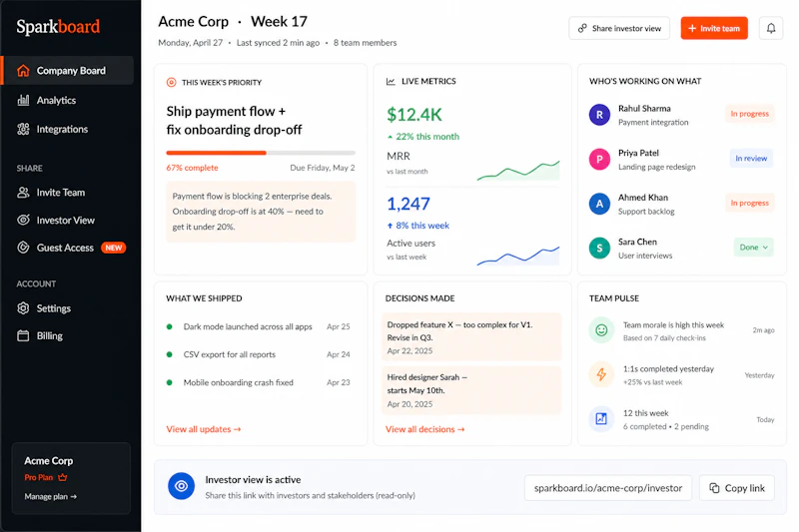Click '1:1s completed yesterday' entry

[x=668, y=369]
